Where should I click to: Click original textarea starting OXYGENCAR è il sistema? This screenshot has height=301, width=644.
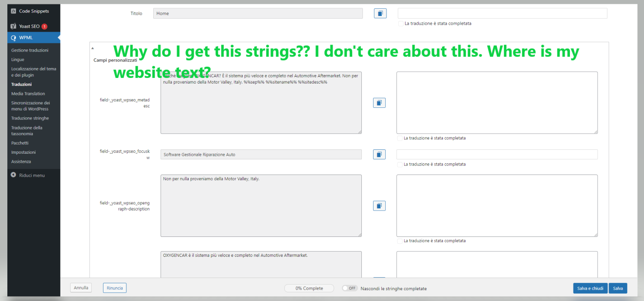point(261,264)
